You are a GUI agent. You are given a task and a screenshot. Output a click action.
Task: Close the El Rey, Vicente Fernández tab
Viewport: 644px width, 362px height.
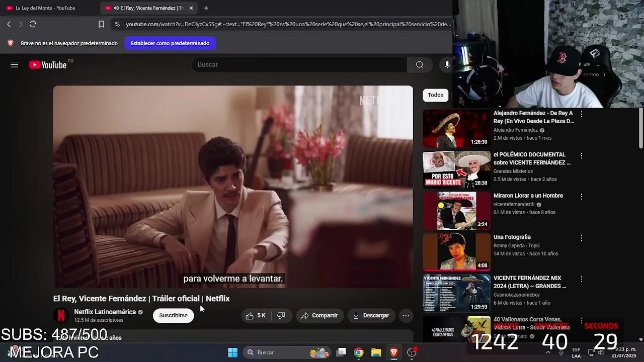coord(191,8)
